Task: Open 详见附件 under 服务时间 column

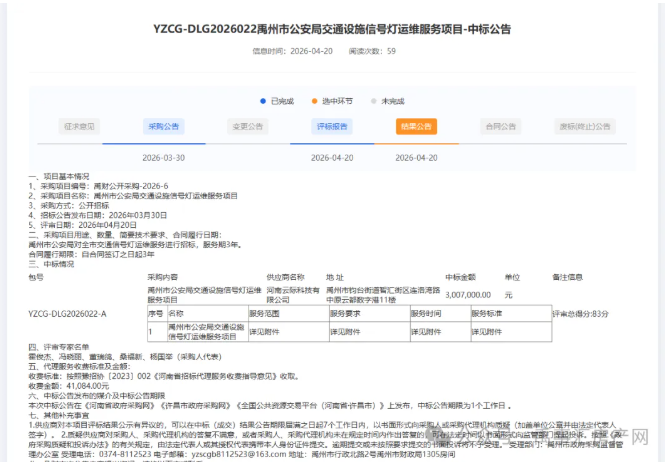Action: point(426,330)
